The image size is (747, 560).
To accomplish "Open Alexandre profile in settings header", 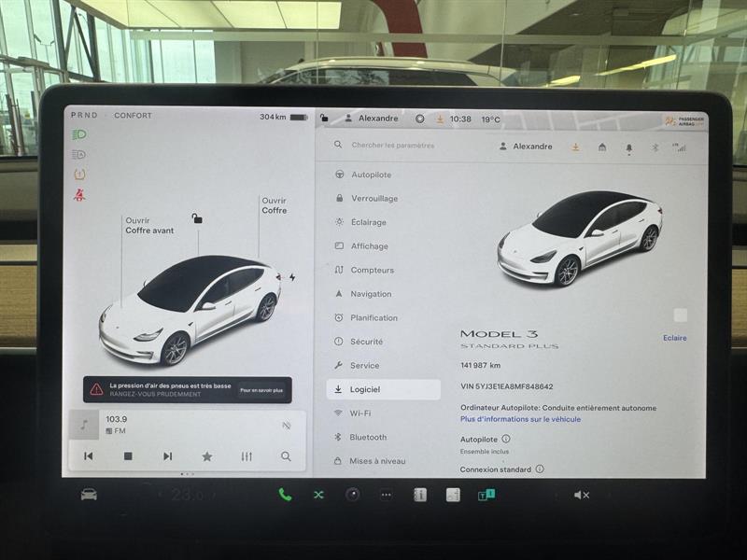I will point(526,147).
